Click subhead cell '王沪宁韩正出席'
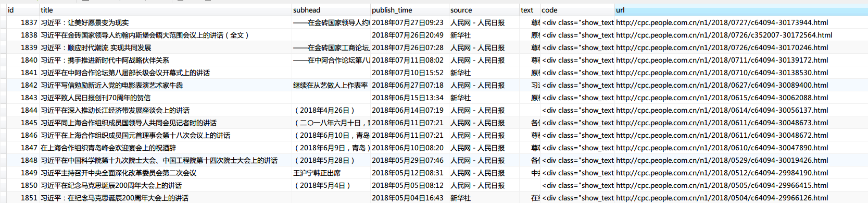This screenshot has width=868, height=203. tap(317, 173)
